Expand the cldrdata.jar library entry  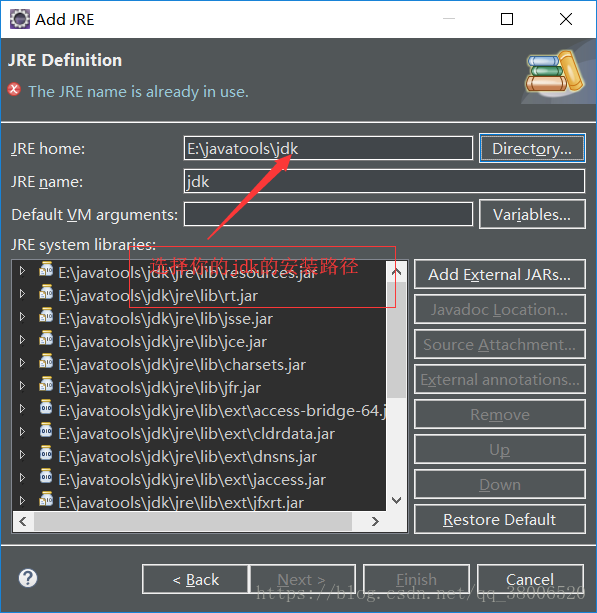pos(22,432)
